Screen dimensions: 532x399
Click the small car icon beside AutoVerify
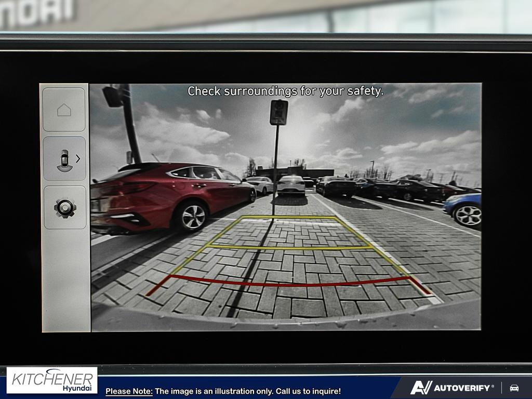pyautogui.click(x=514, y=388)
